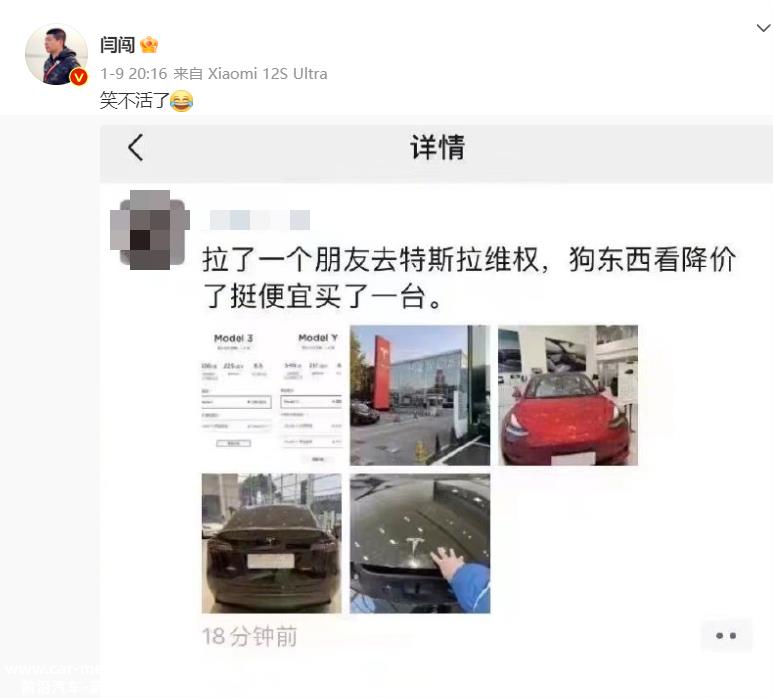Expand the post options chevron
The height and width of the screenshot is (698, 773).
click(x=764, y=28)
